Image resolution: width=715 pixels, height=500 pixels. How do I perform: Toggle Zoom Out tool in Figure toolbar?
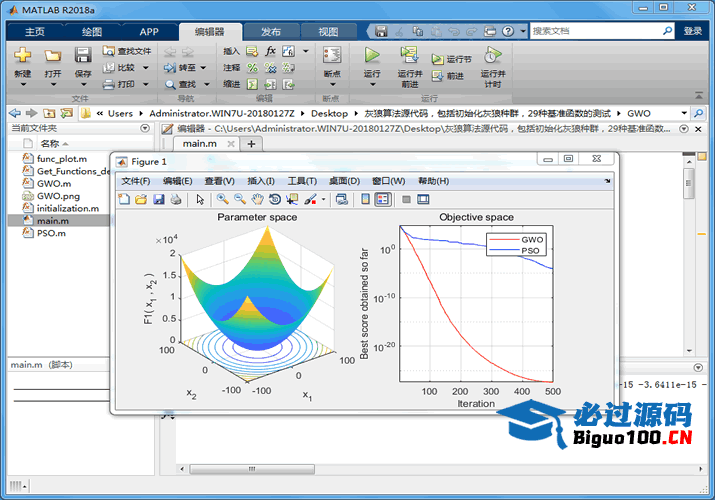click(x=240, y=199)
